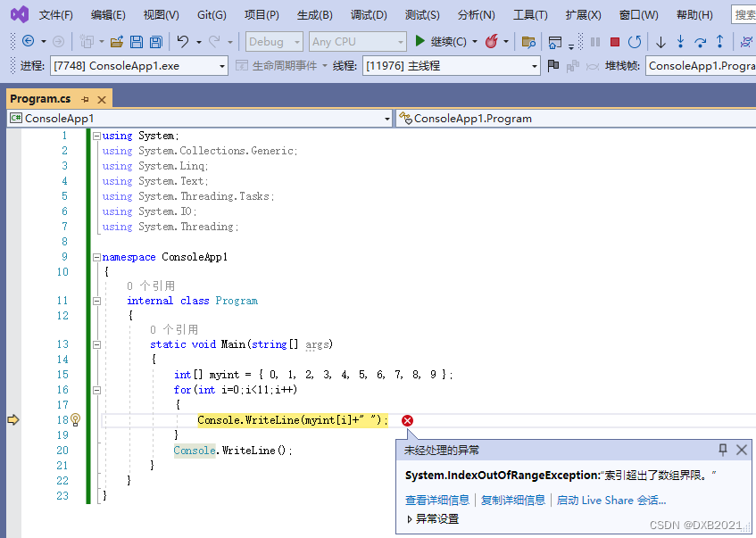Open the 主线程 thread selector dropdown

(534, 64)
